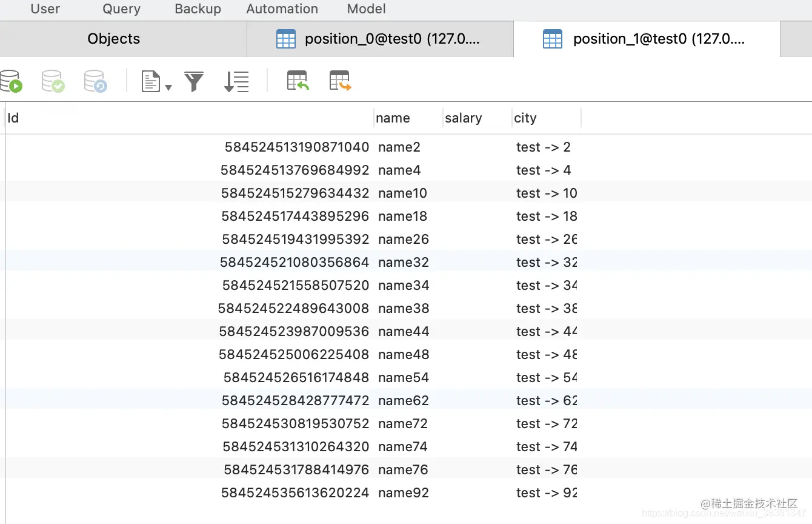Commit pending changes with the green check icon
This screenshot has height=524, width=812.
pyautogui.click(x=53, y=81)
